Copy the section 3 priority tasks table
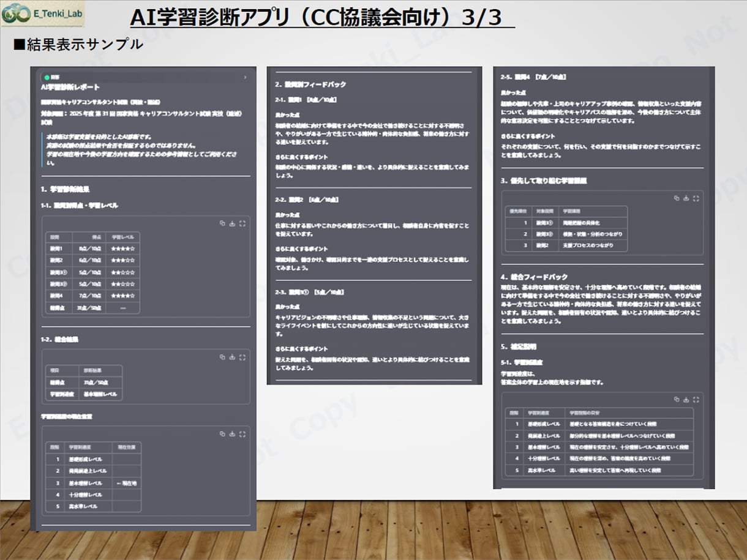The image size is (747, 560). tap(677, 198)
